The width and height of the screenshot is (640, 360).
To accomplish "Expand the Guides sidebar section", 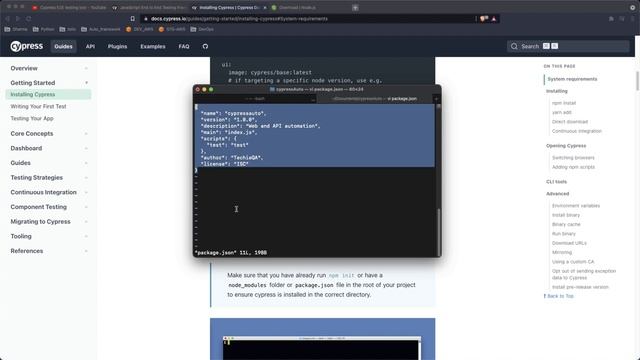I will 49,163.
